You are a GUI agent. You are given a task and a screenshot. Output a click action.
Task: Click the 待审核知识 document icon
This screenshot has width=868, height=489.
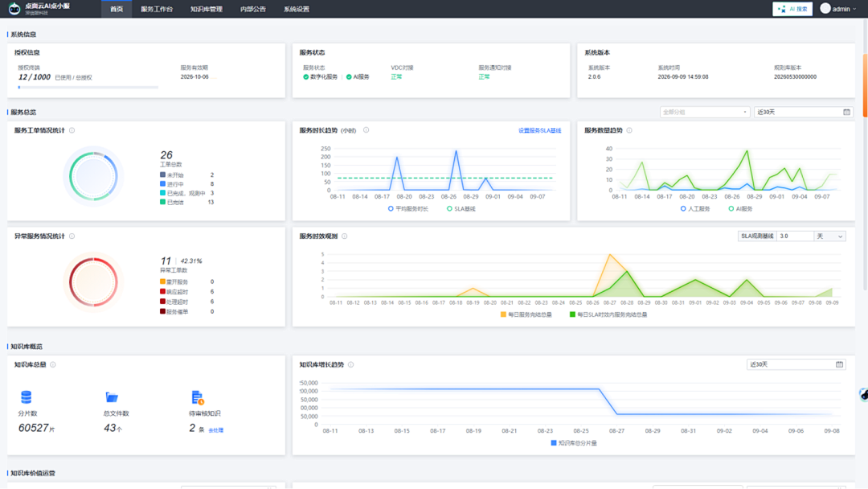point(198,397)
